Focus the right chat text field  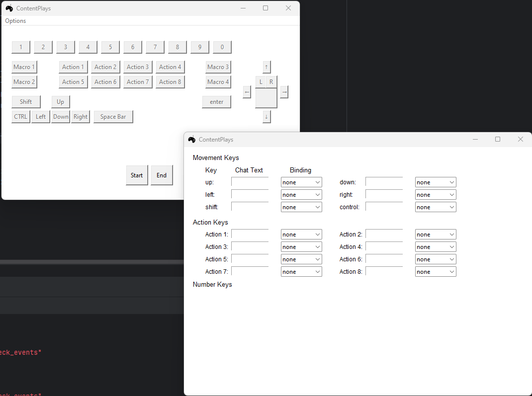click(x=384, y=194)
